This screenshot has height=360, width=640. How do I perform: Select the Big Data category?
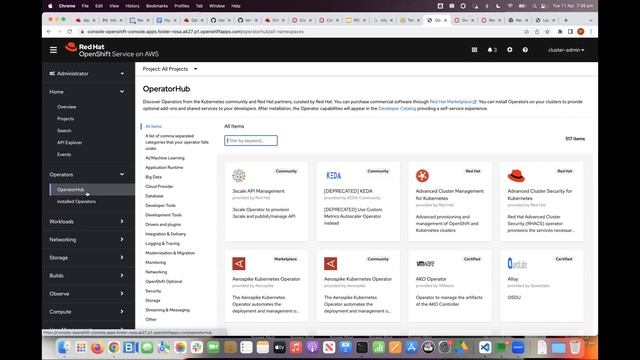click(153, 177)
